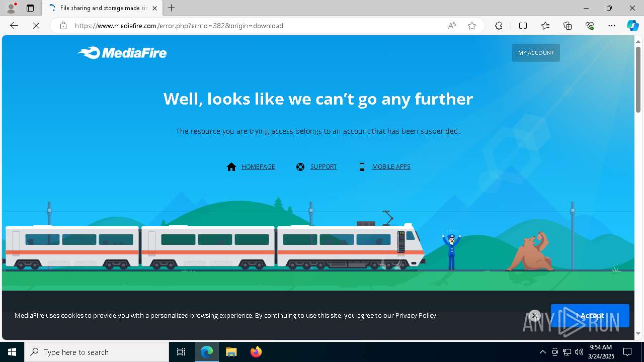The image size is (644, 362).
Task: Click the taskbar search box
Action: coord(97,352)
